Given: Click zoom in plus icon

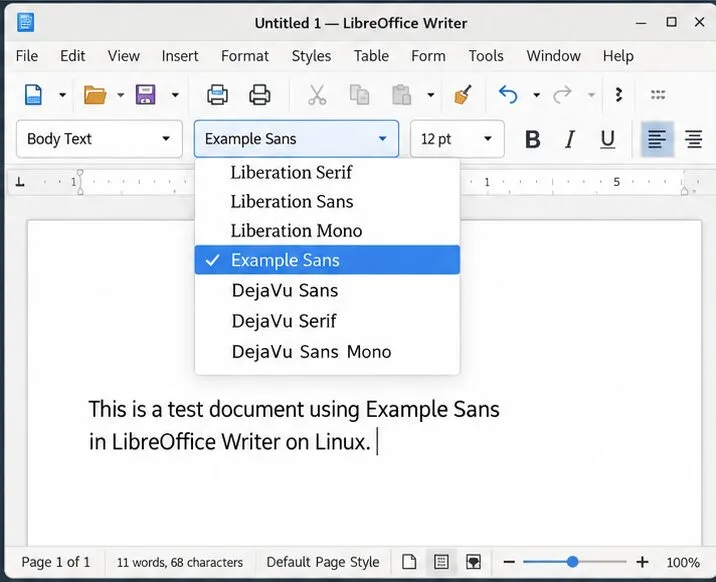Looking at the screenshot, I should pos(642,562).
